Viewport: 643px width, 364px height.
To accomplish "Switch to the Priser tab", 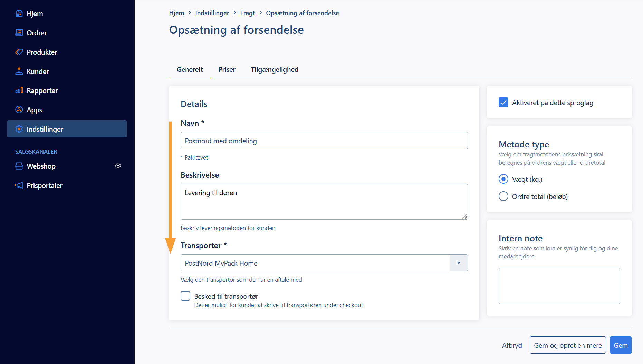I will pos(227,69).
